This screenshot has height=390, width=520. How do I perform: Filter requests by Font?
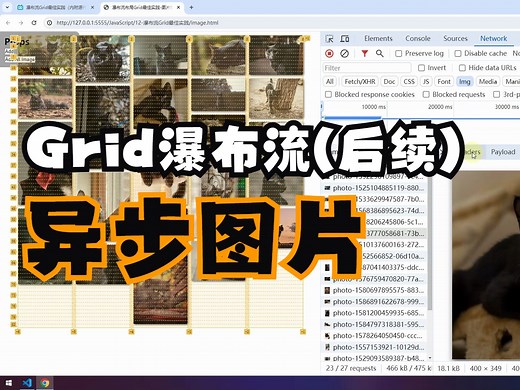tap(444, 82)
